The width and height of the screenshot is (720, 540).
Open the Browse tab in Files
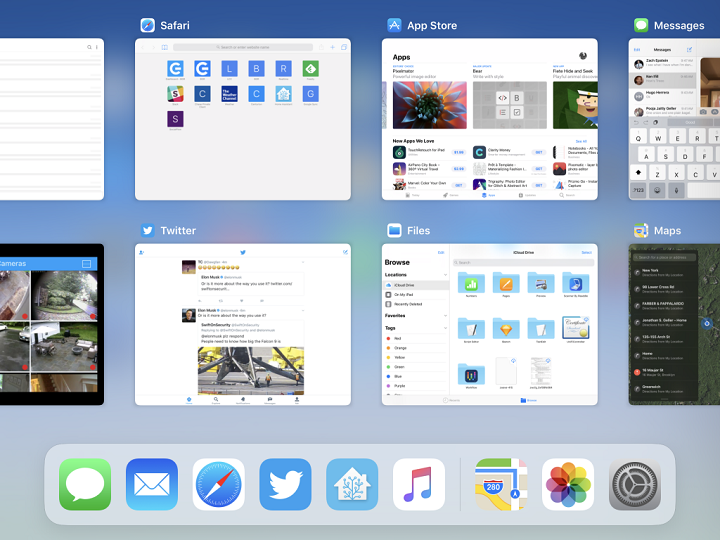point(529,400)
